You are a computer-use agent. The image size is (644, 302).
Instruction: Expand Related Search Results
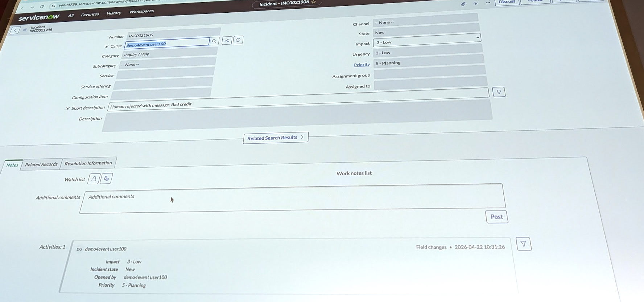[x=275, y=138]
